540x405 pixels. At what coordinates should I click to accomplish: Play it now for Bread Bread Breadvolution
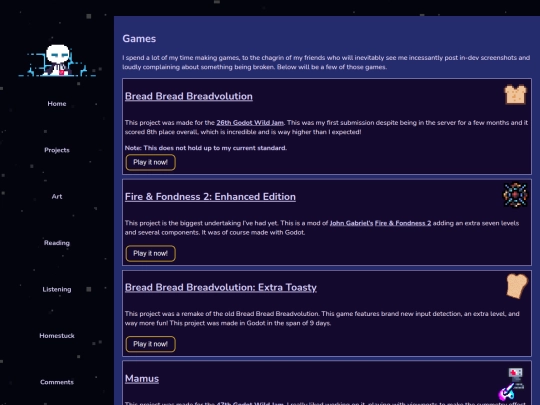[150, 163]
